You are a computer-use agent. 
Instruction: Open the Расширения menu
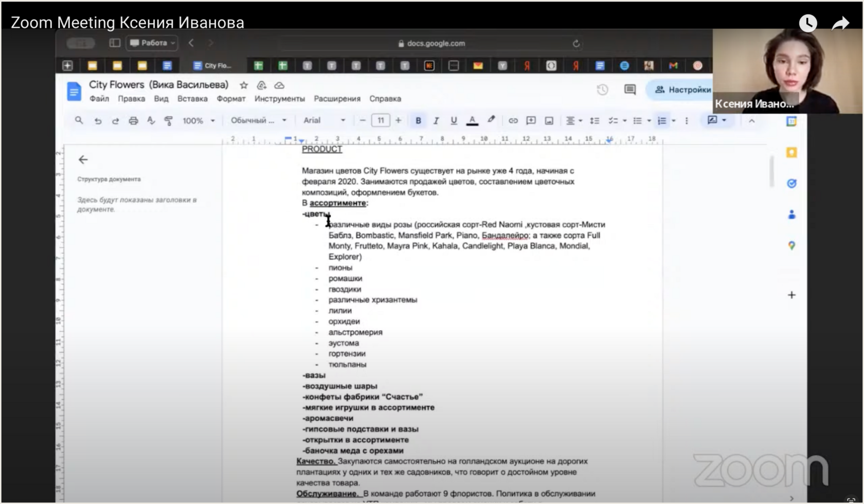pos(337,99)
